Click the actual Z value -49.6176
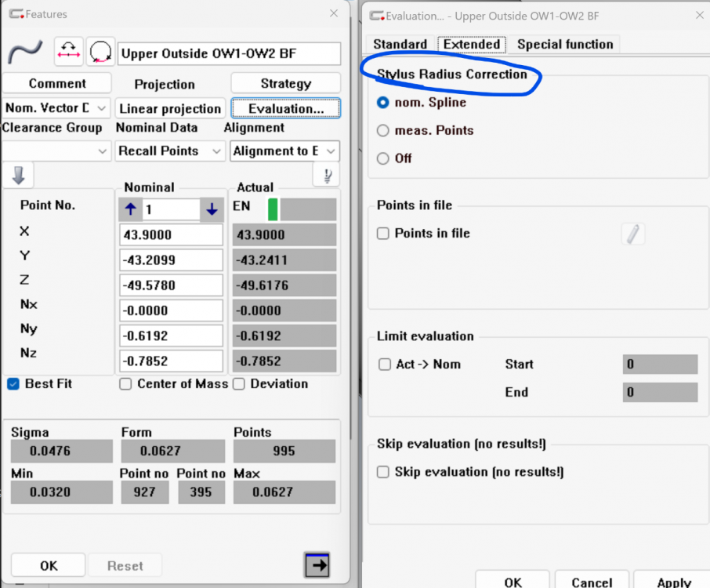 [284, 285]
